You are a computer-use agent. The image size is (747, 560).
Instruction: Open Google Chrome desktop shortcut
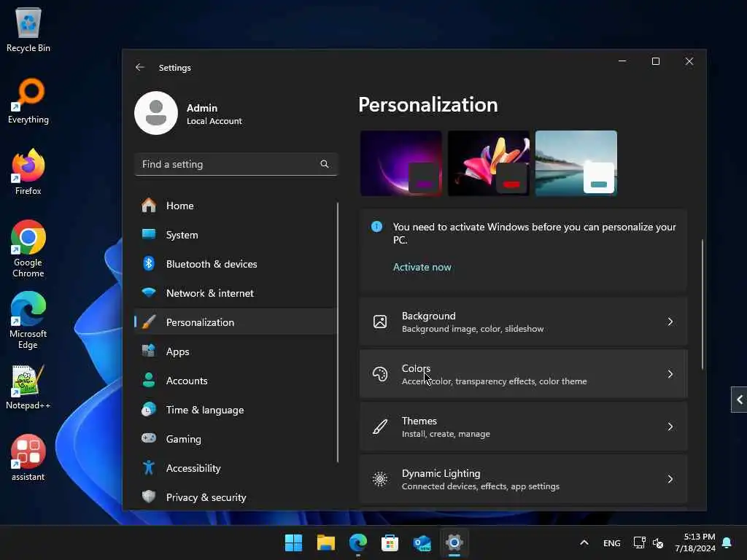(x=28, y=249)
